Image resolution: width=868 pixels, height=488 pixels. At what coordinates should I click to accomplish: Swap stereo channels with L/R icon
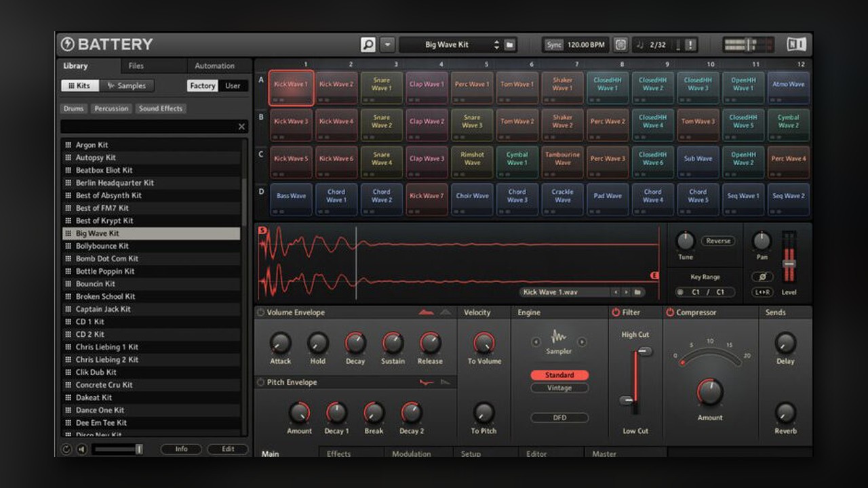762,292
